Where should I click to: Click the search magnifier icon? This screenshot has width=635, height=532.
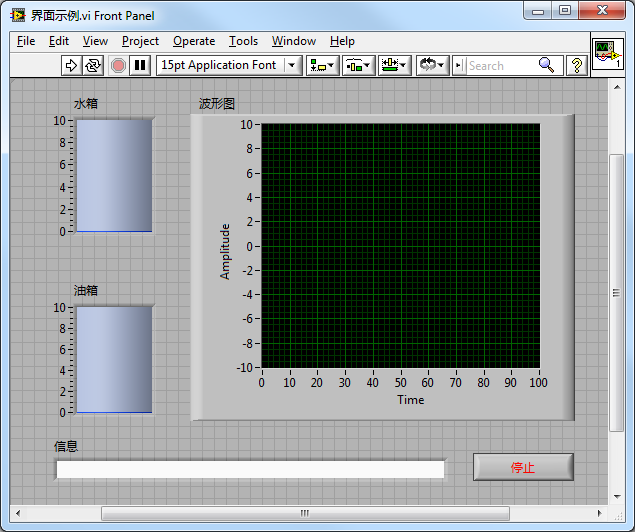pos(546,65)
